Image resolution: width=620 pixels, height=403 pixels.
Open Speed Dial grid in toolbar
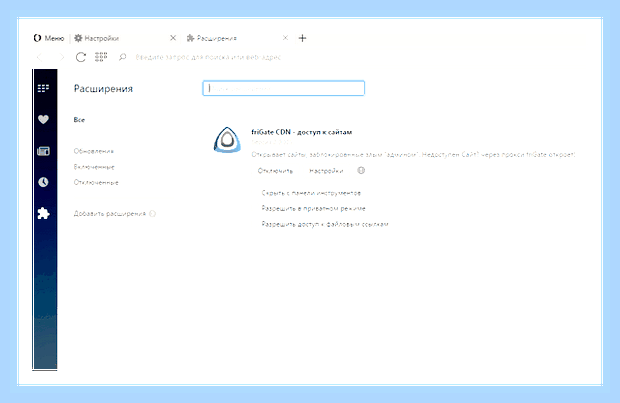click(x=101, y=57)
